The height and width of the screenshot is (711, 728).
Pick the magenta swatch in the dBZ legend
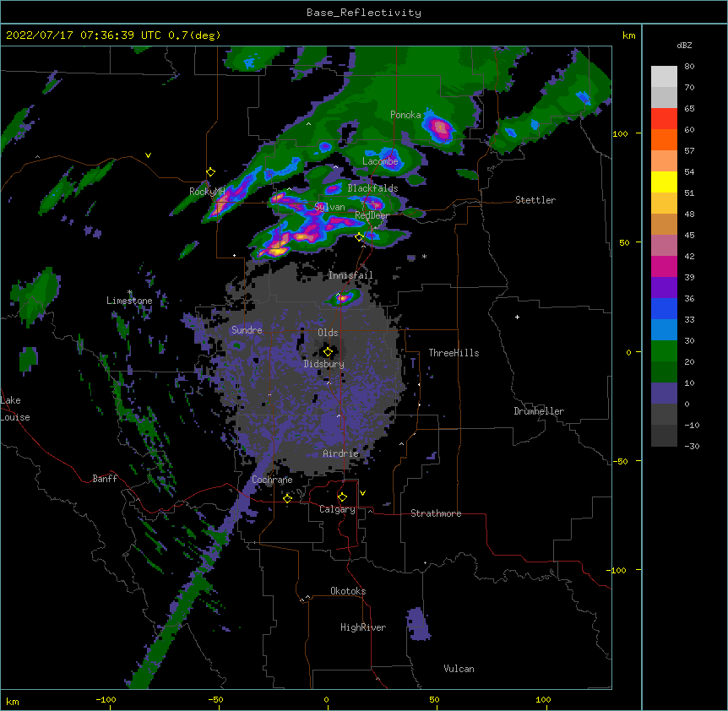(664, 266)
